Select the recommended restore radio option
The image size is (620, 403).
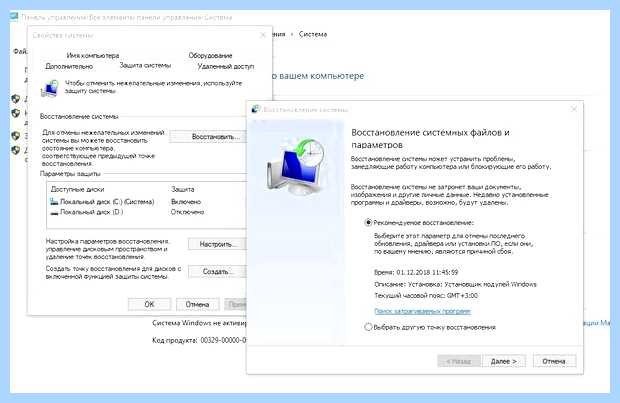(368, 223)
